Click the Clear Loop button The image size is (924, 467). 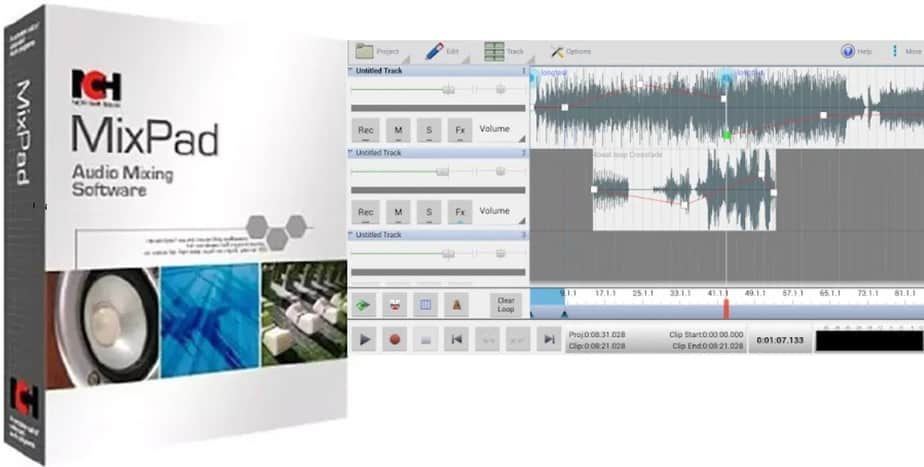point(506,305)
